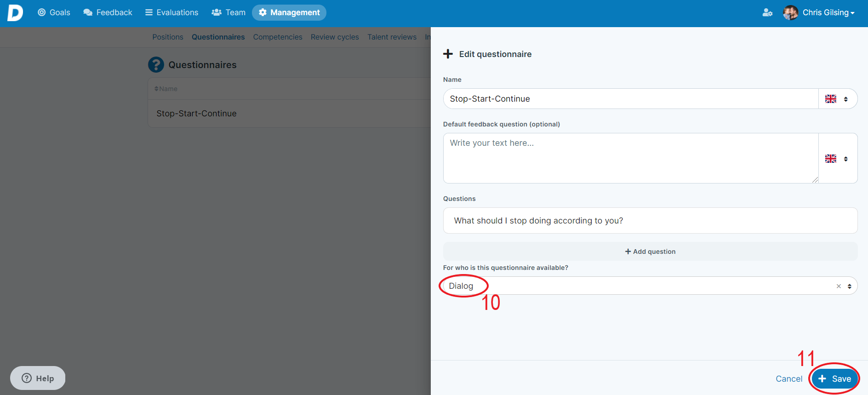Clear the Dialog availability selection

839,286
